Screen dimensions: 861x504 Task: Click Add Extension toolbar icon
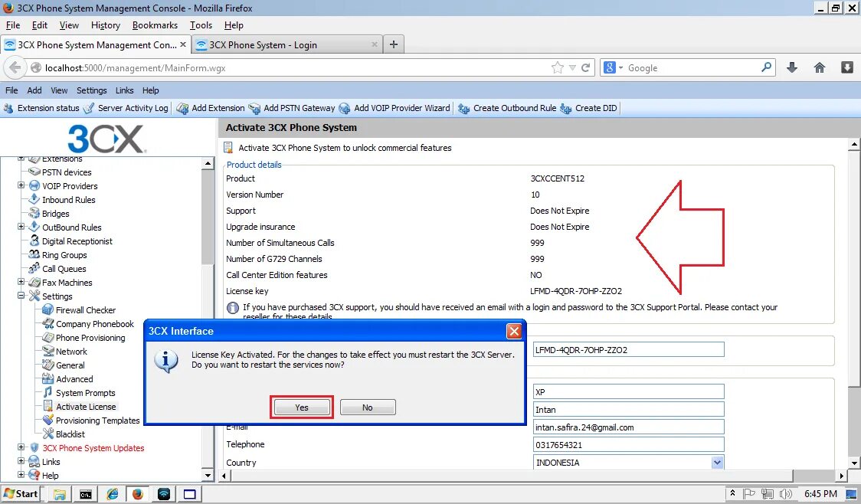[x=182, y=108]
